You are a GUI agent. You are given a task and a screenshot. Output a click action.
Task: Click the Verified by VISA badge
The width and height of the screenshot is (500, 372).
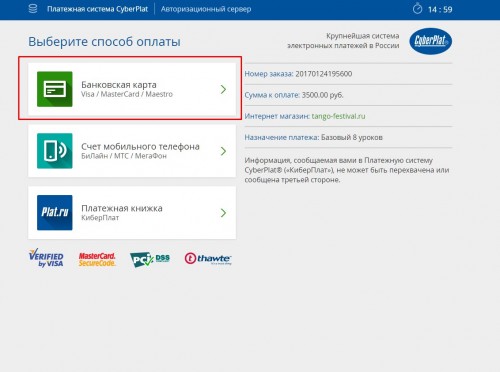point(46,258)
